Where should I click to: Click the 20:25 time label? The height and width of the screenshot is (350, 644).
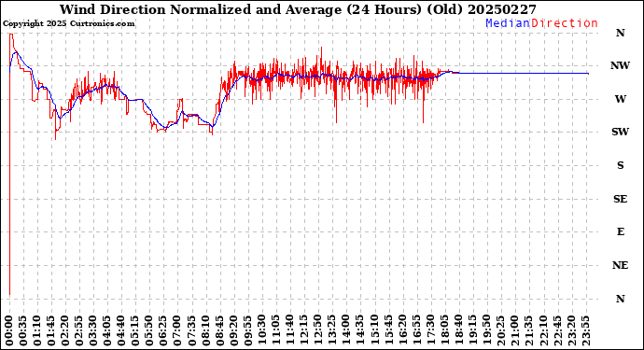[500, 330]
